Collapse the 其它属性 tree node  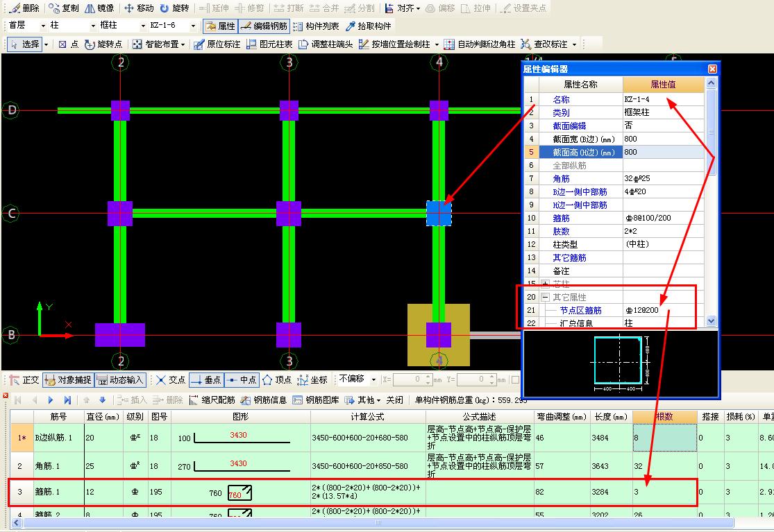pyautogui.click(x=546, y=297)
